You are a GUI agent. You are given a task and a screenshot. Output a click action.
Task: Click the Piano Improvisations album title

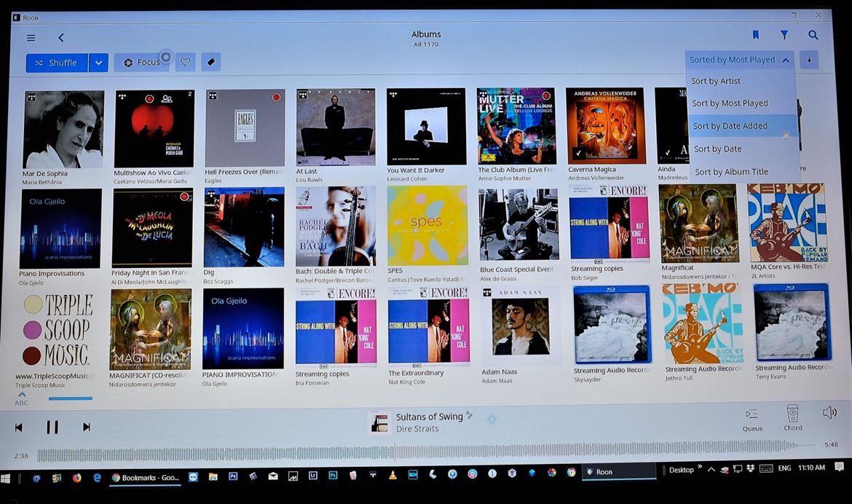tap(52, 273)
